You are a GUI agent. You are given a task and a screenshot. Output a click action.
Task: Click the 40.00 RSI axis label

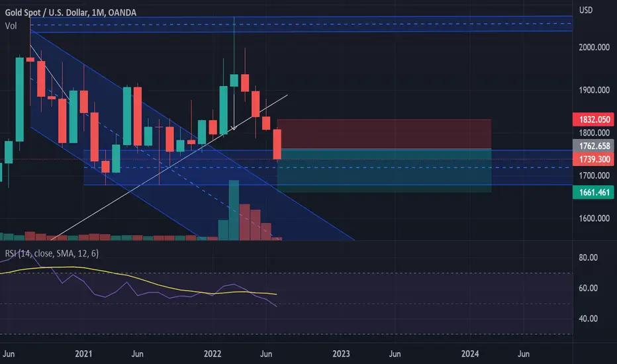pos(588,319)
